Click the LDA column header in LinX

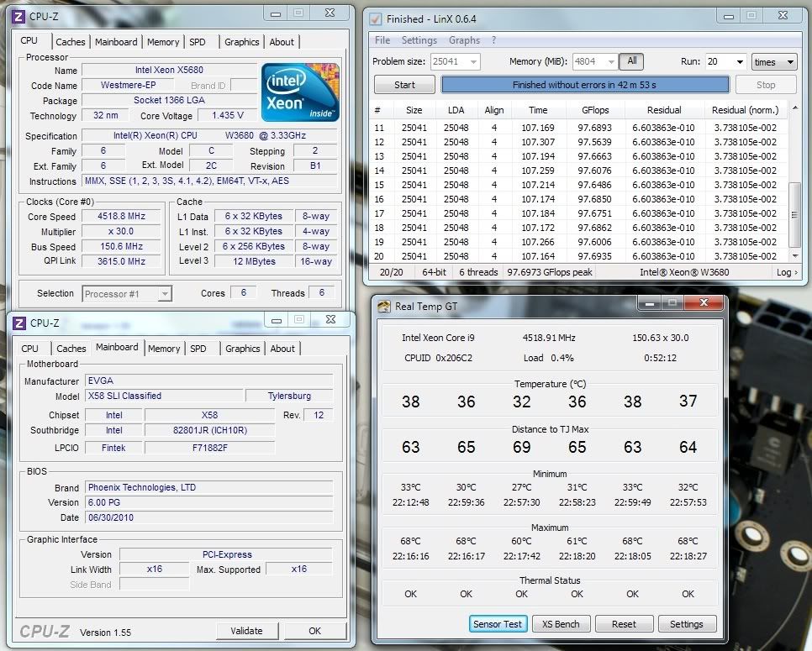(x=456, y=110)
